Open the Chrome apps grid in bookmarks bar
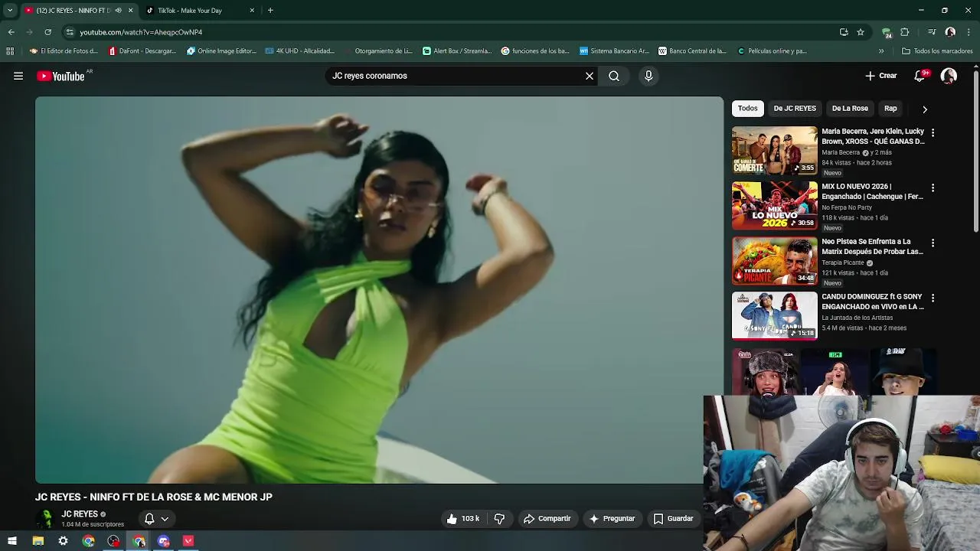 coord(10,51)
